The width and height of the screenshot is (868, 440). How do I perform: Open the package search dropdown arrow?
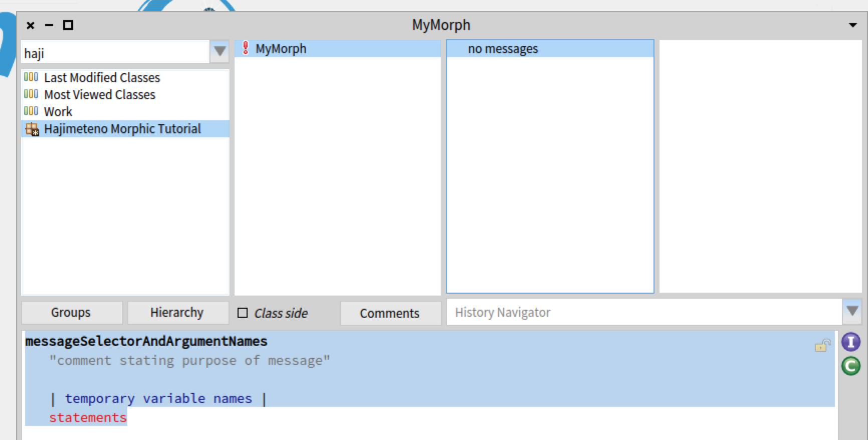pyautogui.click(x=220, y=52)
